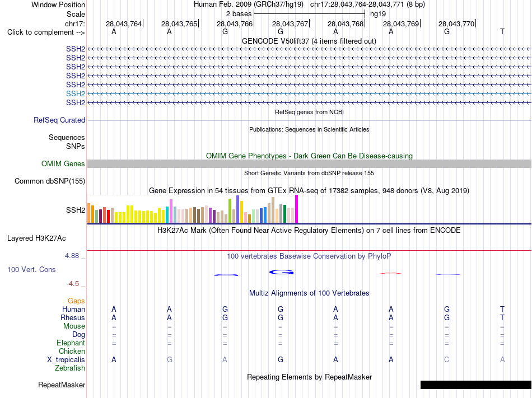Viewport: 532px width, 398px height.
Task: Click the tall purple GTEx expression bar
Action: tap(238, 209)
